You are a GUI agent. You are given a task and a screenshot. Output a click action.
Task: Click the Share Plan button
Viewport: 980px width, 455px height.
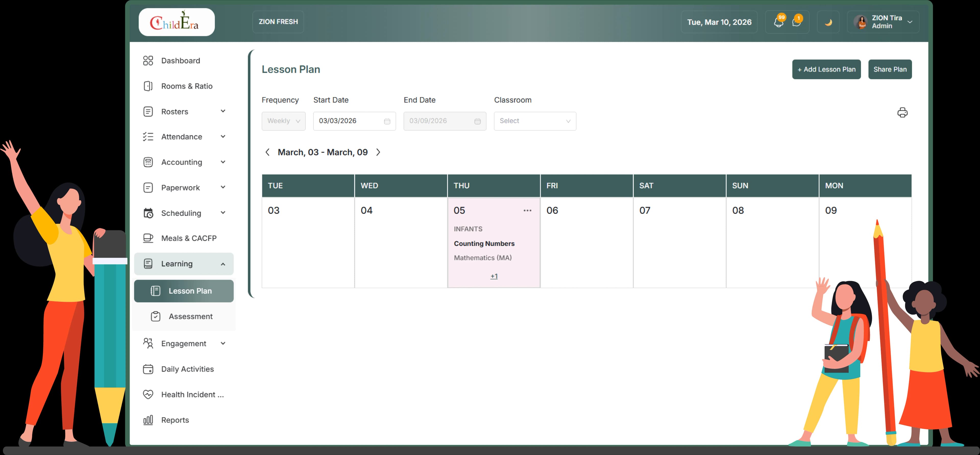click(x=889, y=69)
